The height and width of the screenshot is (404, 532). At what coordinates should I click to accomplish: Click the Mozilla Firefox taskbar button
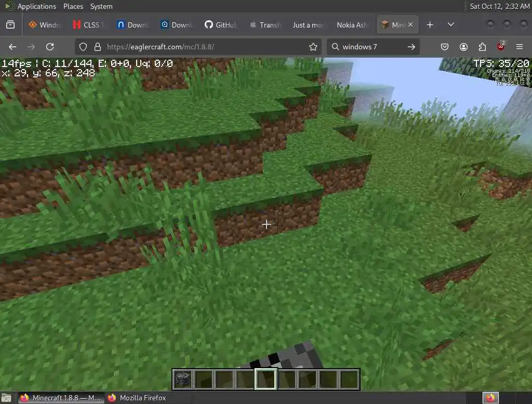(137, 398)
